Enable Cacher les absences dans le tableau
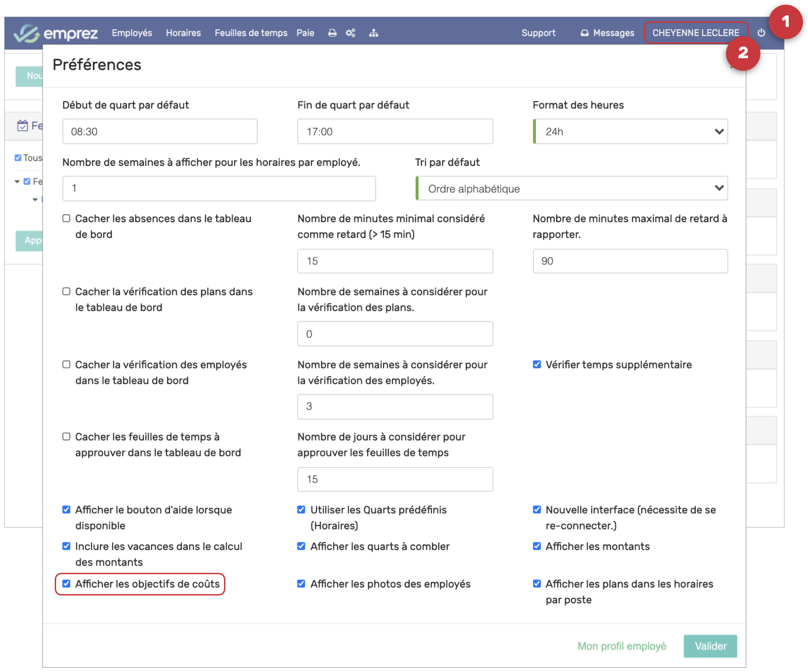Image resolution: width=808 pixels, height=672 pixels. [66, 218]
